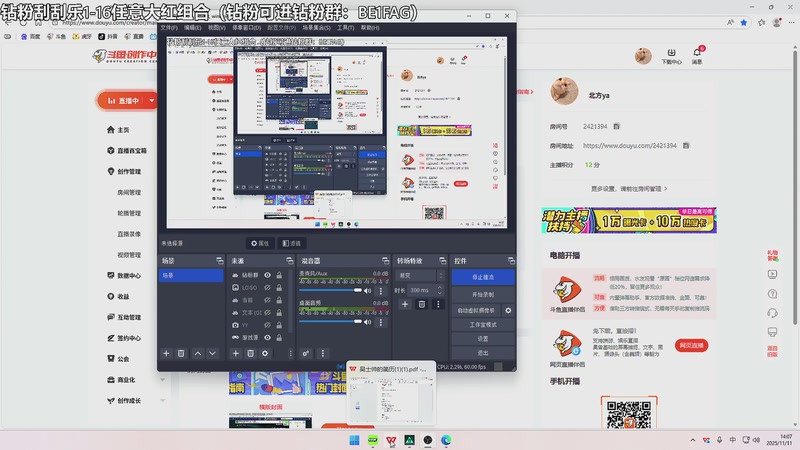The width and height of the screenshot is (800, 450).
Task: Open 数据中心 in Douyu sidebar
Action: [x=124, y=276]
